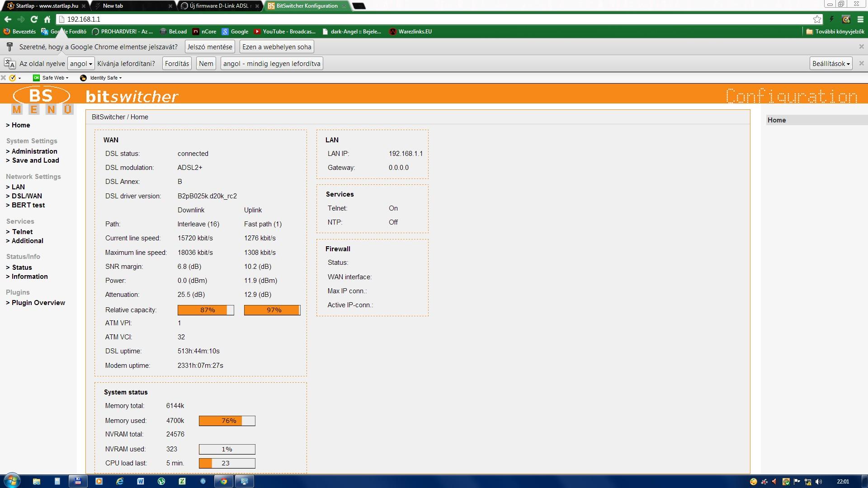This screenshot has width=868, height=488.
Task: Click the CPU load bar showing 23
Action: tap(227, 463)
